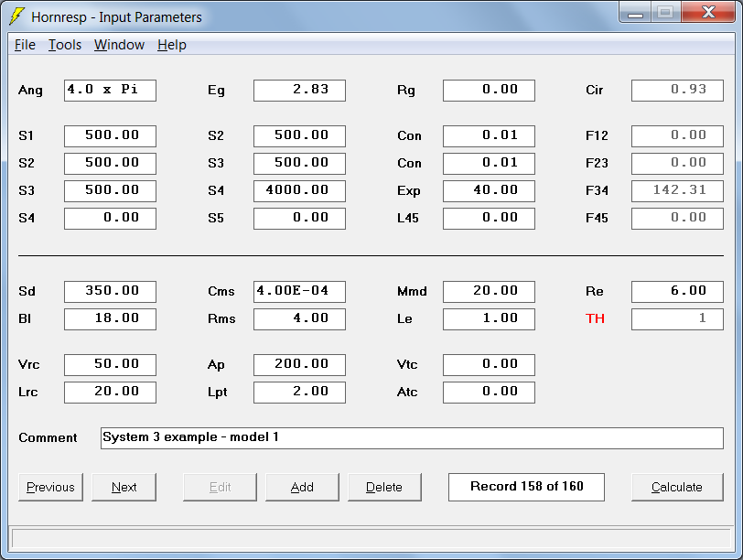The image size is (743, 560).
Task: Click the Calculate button
Action: 677,487
